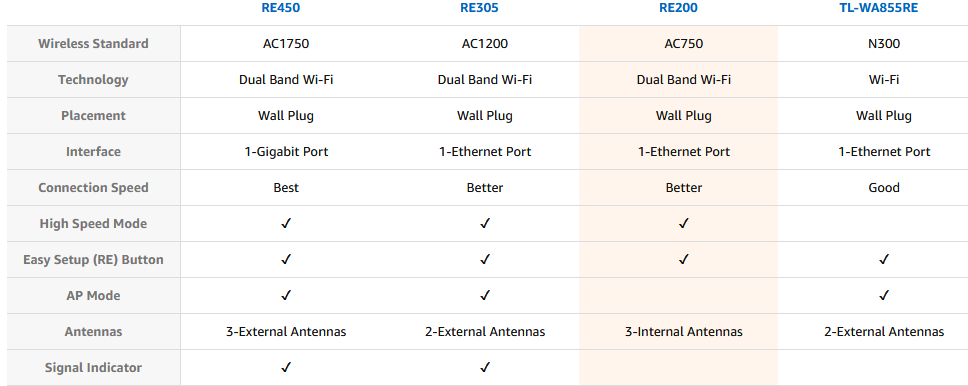Click TL-WA855RE Easy Setup checkmark

pyautogui.click(x=883, y=259)
